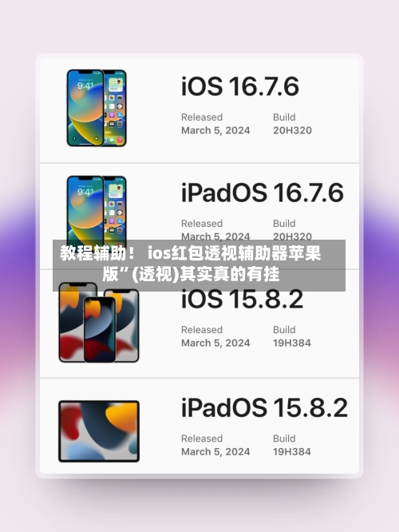The image size is (399, 532).
Task: Click build number 19H384 under iPadOS 15.8.2
Action: [x=292, y=451]
